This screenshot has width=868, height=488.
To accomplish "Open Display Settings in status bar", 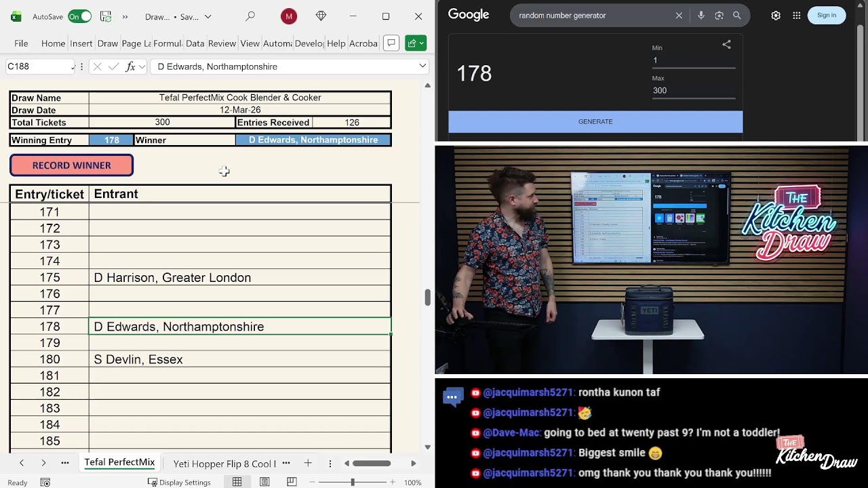I will click(x=179, y=483).
